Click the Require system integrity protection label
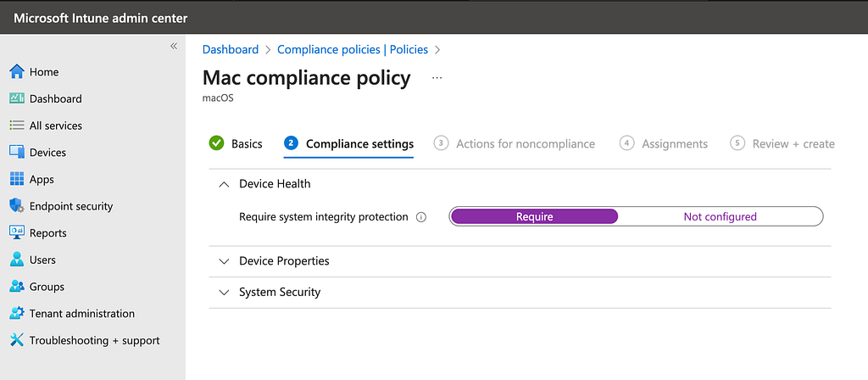Screen dimensions: 868x380 click(323, 216)
